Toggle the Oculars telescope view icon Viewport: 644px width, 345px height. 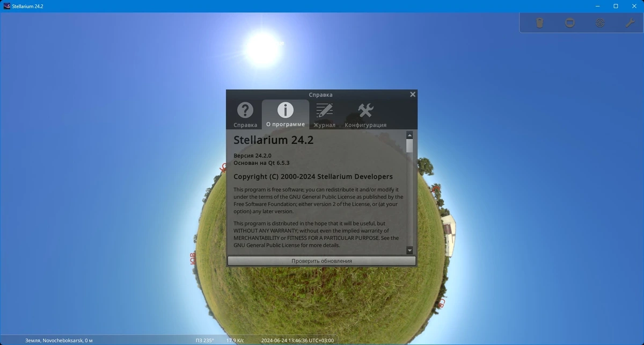(540, 23)
